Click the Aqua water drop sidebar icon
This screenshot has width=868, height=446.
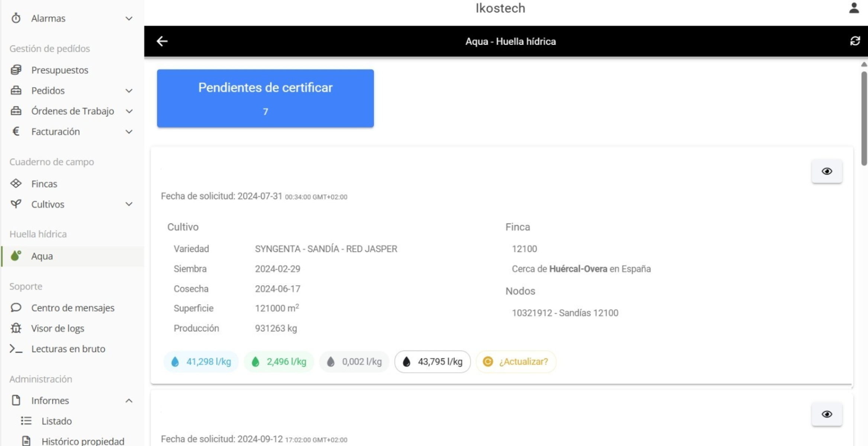tap(16, 256)
